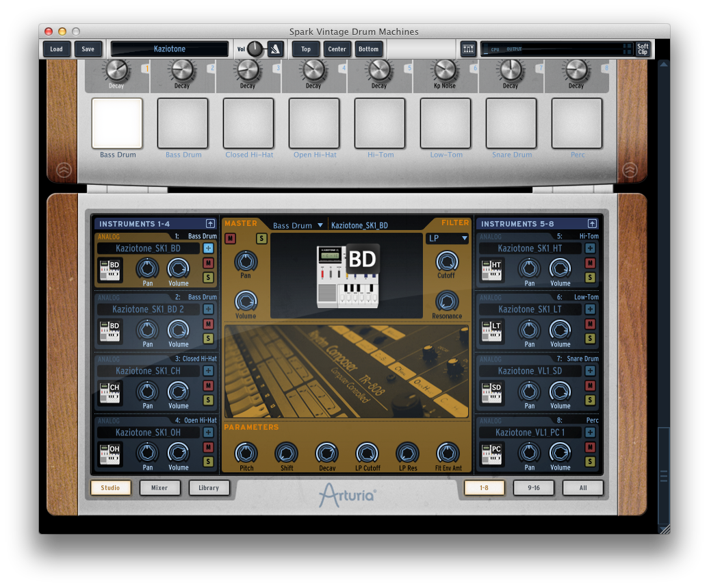
Task: Expand the Instruments 5-8 panel
Action: (593, 223)
